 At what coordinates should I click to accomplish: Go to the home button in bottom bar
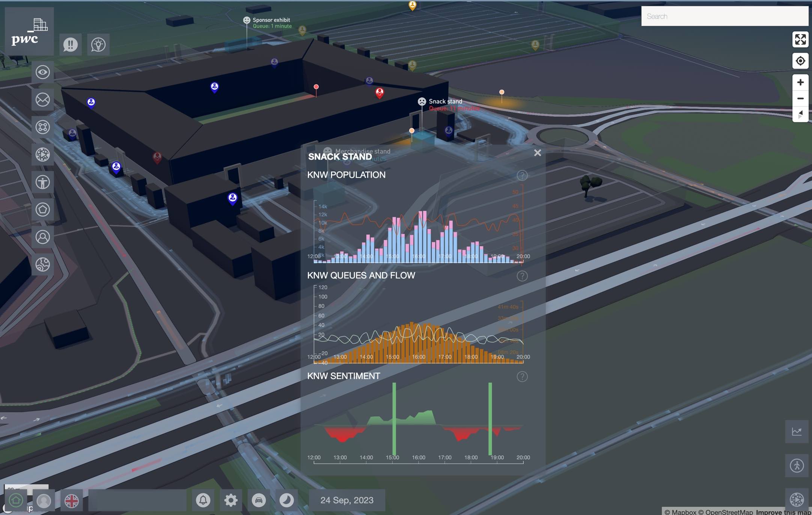coord(16,500)
